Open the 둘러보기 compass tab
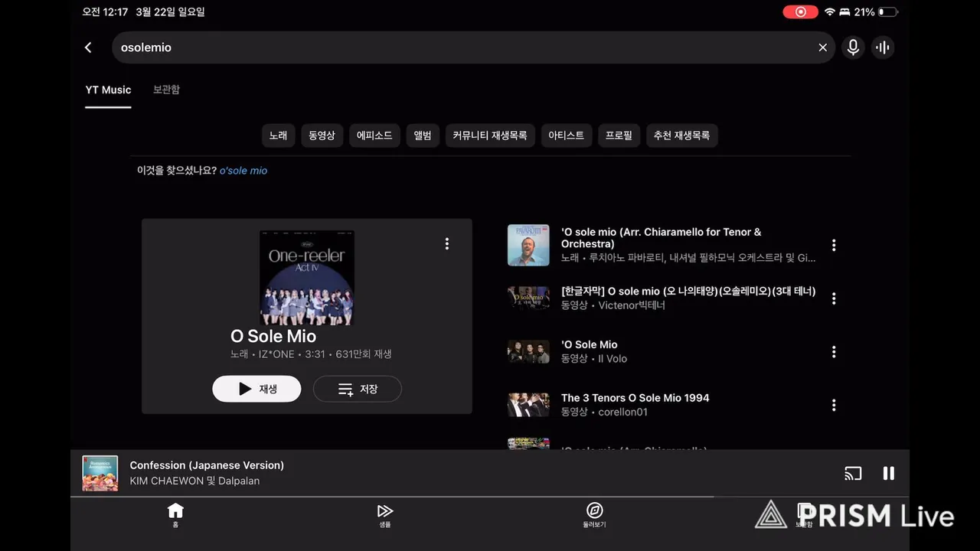The width and height of the screenshot is (980, 551). pyautogui.click(x=594, y=516)
